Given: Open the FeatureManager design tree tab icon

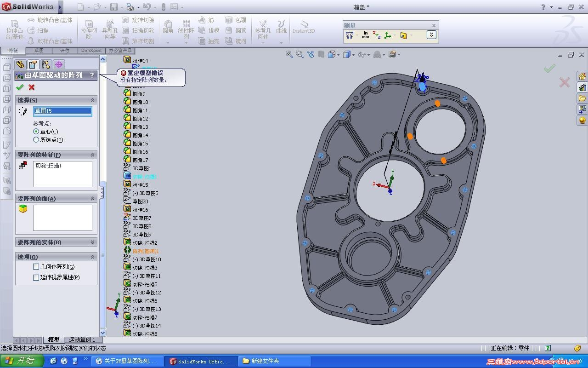Looking at the screenshot, I should 20,64.
